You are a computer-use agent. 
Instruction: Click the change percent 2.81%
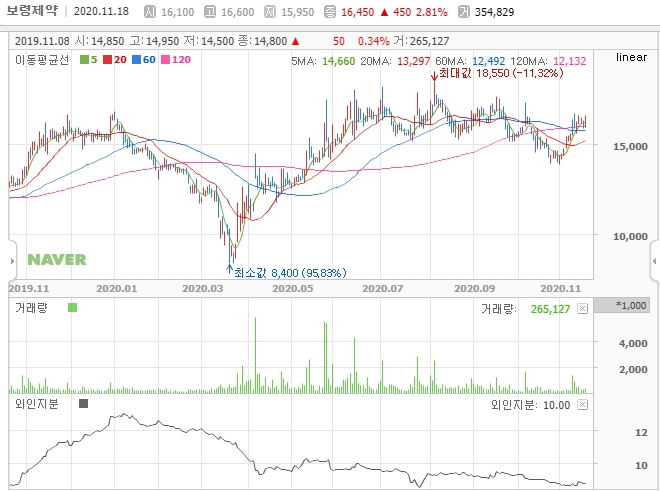pyautogui.click(x=431, y=12)
